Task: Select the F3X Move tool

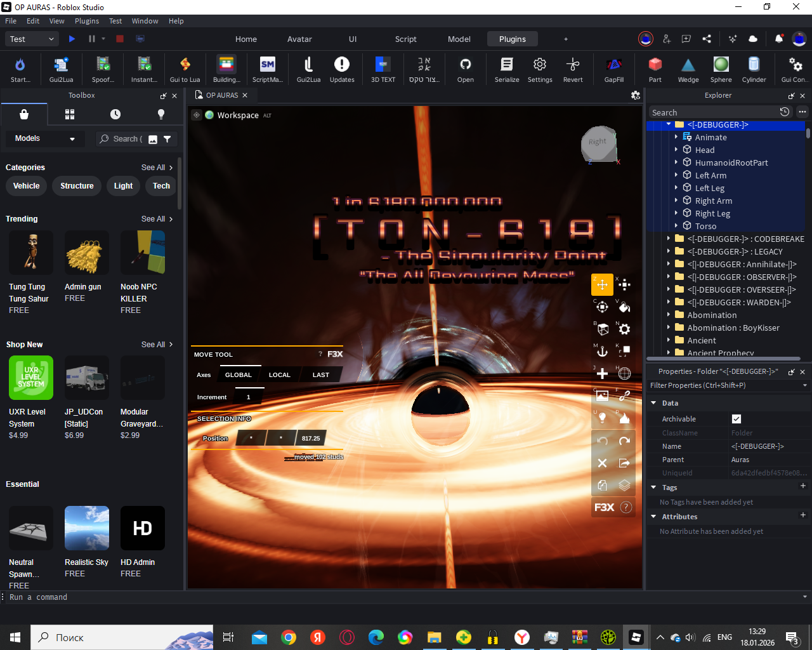Action: tap(602, 284)
